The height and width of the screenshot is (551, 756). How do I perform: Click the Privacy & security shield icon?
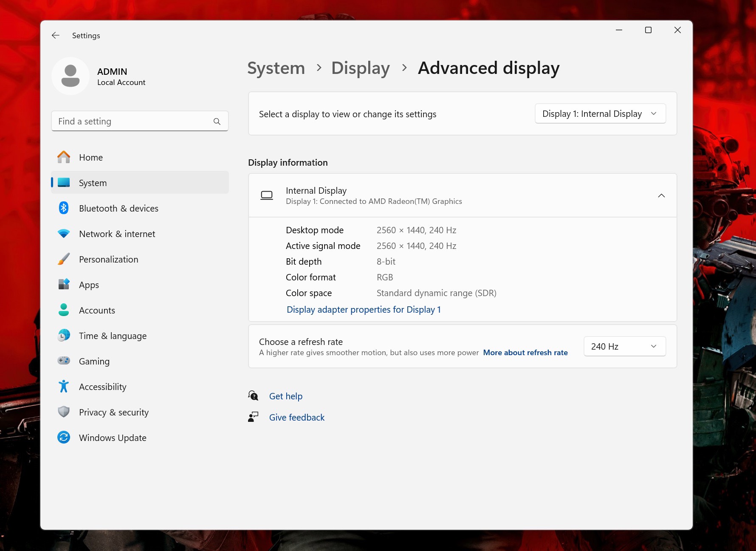tap(64, 412)
